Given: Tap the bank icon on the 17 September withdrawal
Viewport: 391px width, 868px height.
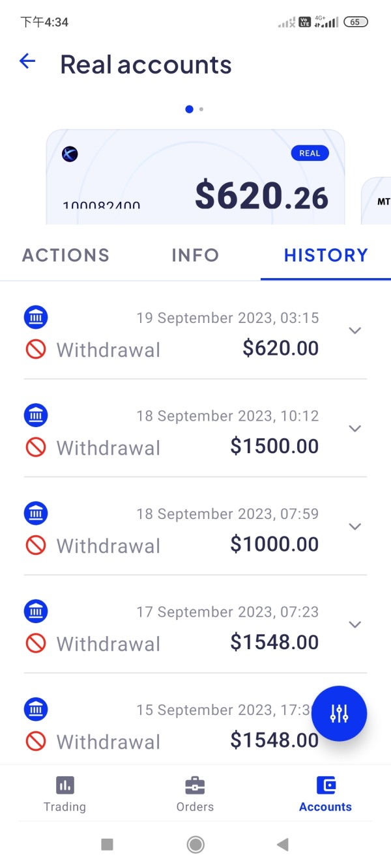Looking at the screenshot, I should coord(36,611).
